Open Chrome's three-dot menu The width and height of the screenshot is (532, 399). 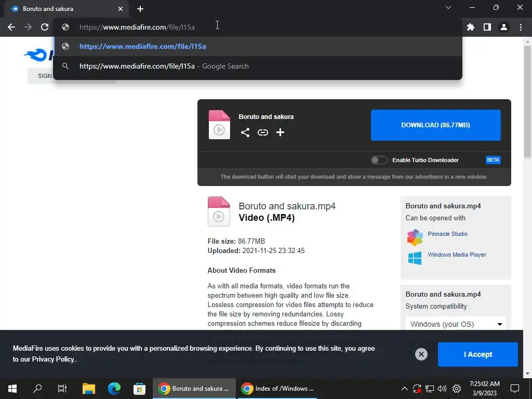521,27
